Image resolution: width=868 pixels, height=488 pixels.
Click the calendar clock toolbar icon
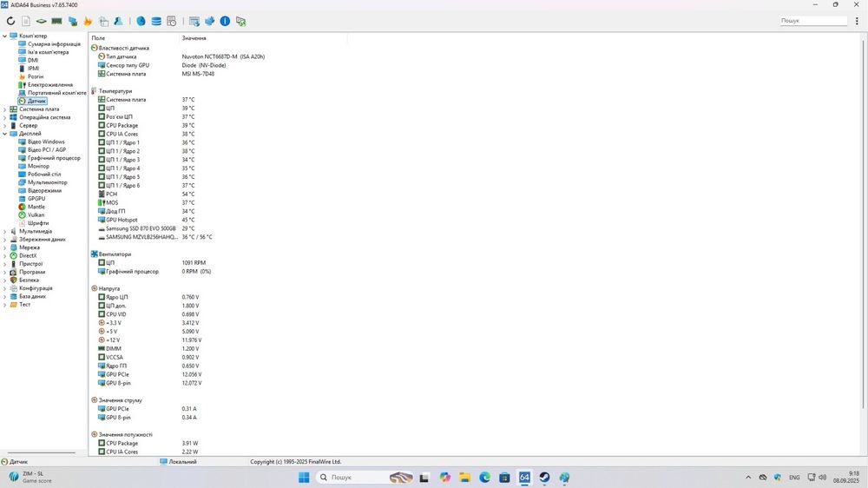172,21
